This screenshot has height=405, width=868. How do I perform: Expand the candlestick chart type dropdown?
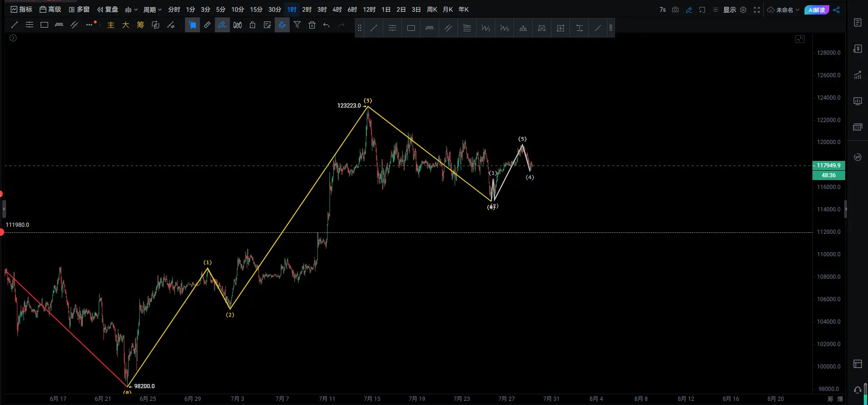point(131,9)
